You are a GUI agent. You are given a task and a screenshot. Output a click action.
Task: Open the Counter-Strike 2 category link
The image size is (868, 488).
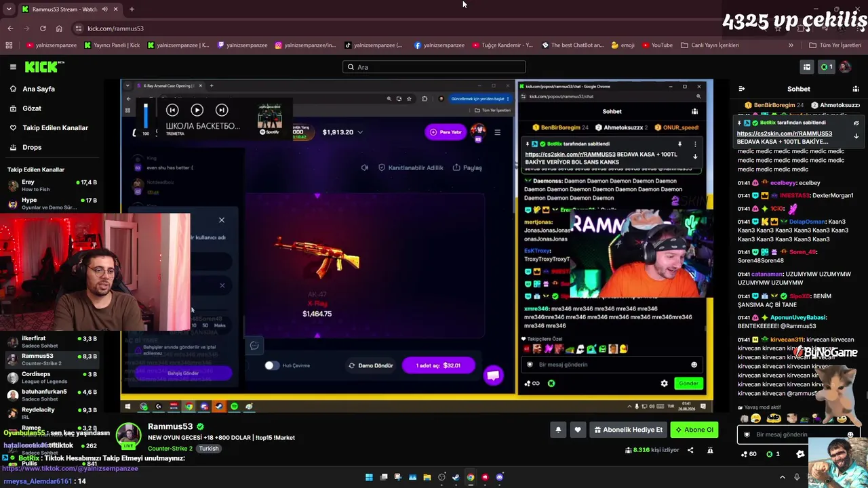click(170, 449)
